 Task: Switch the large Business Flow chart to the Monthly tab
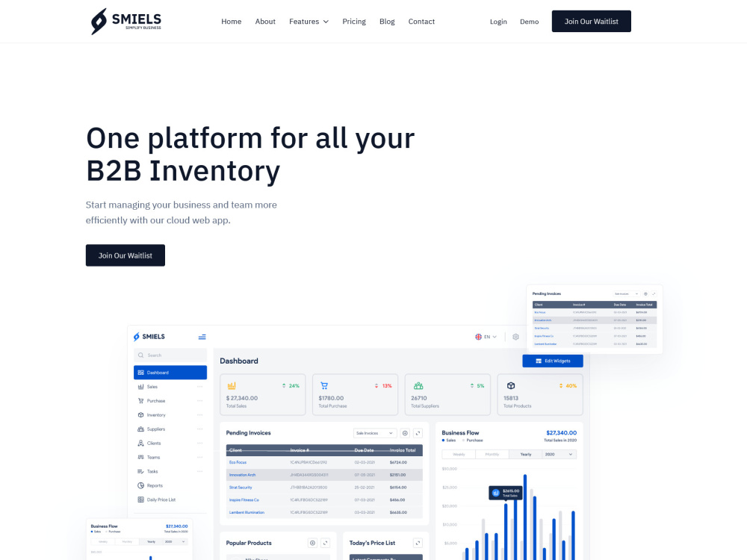click(492, 454)
